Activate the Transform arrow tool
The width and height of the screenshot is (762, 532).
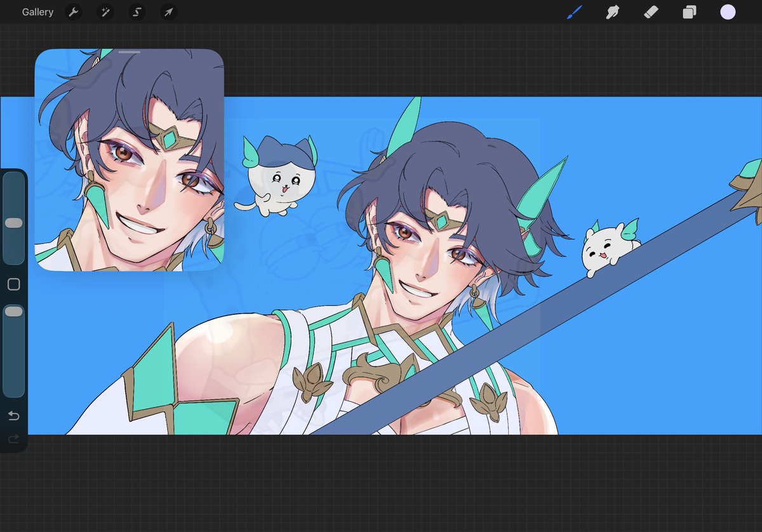(168, 12)
